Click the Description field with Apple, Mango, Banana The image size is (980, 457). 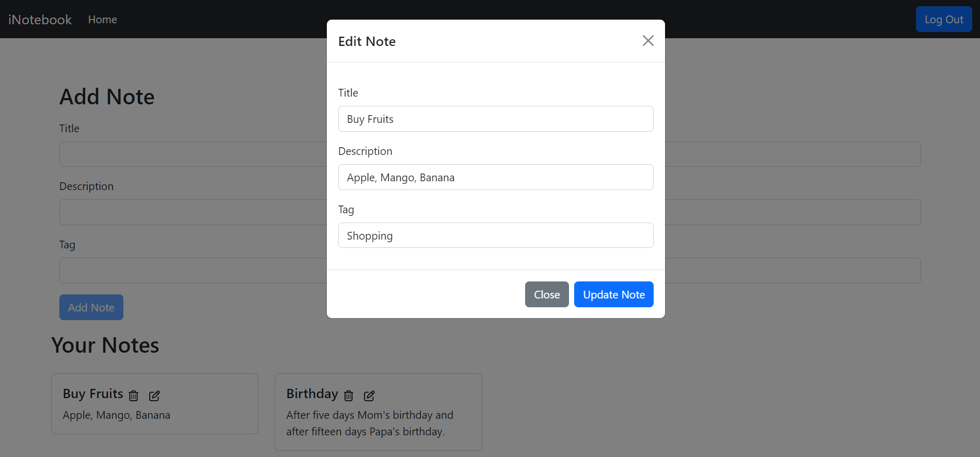click(x=495, y=177)
